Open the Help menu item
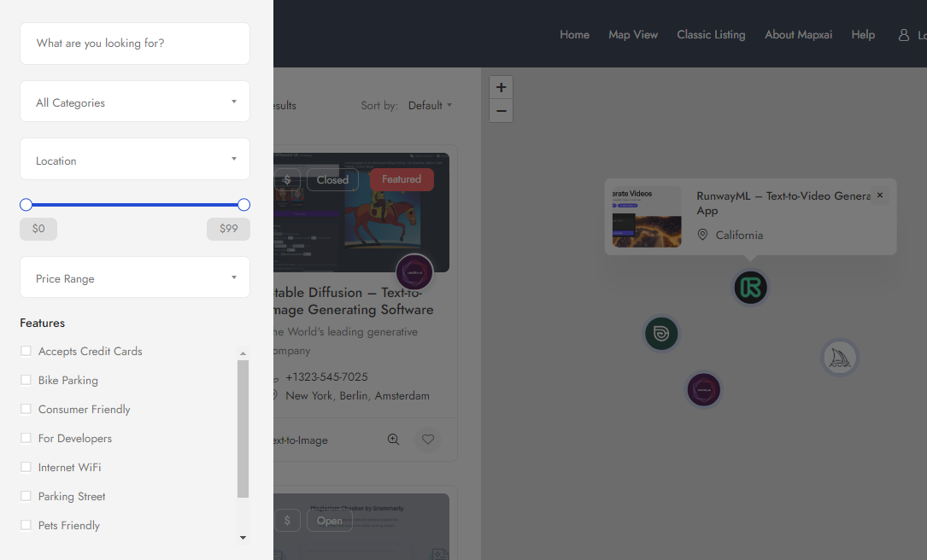927x560 pixels. 863,35
